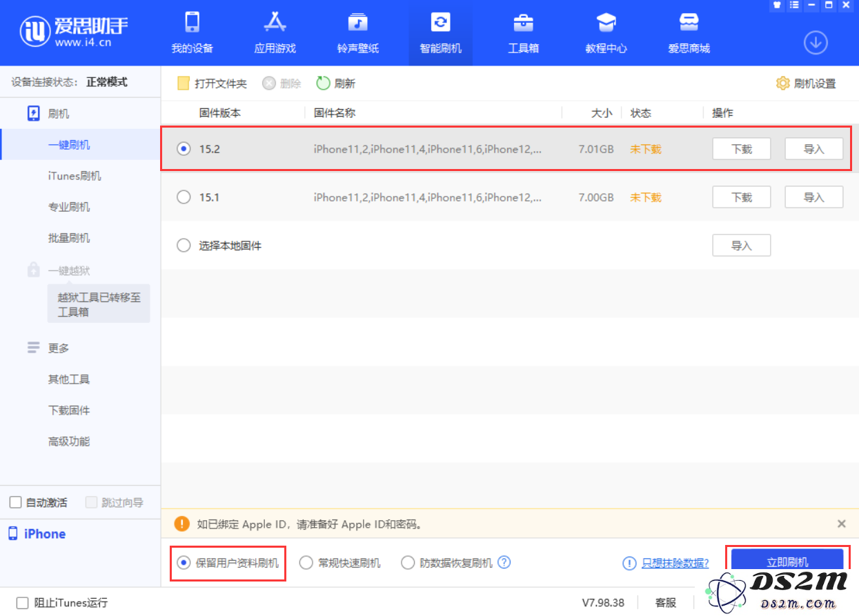Switch to the 应用游戏 tab
The width and height of the screenshot is (859, 616).
click(x=275, y=33)
